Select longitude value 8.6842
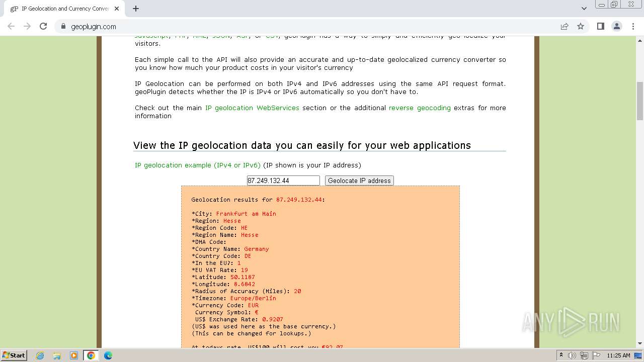The height and width of the screenshot is (362, 644). (x=245, y=284)
